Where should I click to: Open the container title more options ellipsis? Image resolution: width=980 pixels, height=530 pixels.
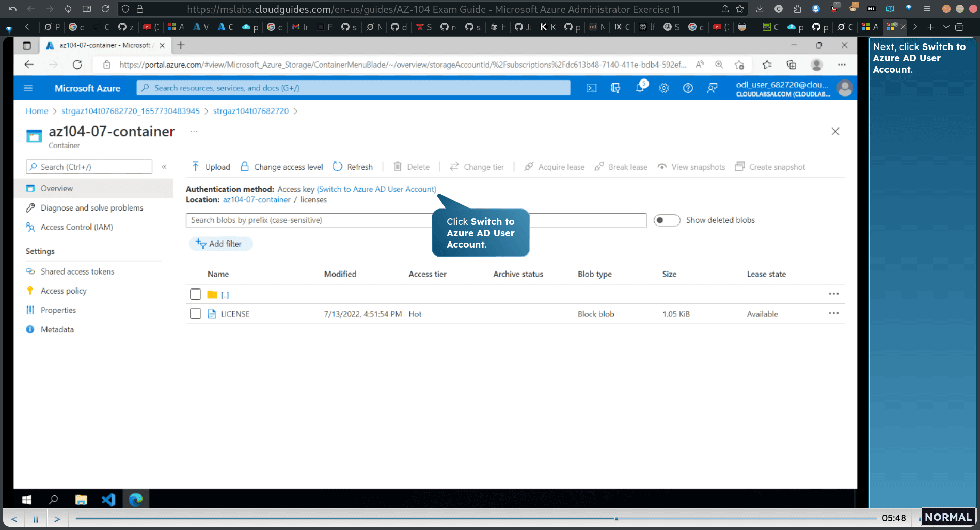click(x=194, y=132)
